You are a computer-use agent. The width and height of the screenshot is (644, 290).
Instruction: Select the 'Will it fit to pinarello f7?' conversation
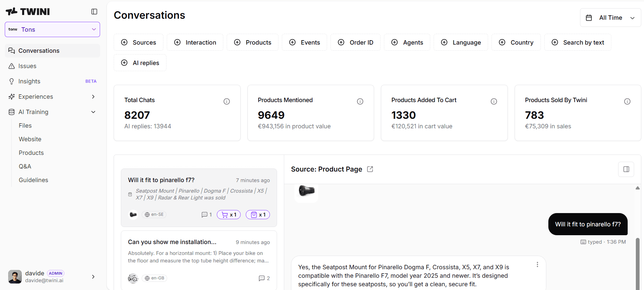(199, 198)
